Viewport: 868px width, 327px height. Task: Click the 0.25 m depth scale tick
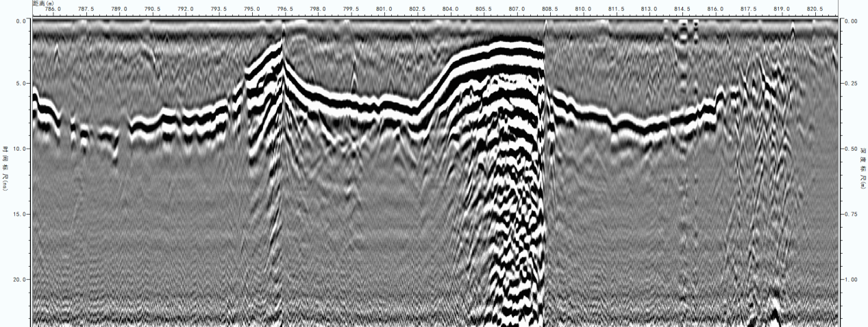tap(850, 84)
